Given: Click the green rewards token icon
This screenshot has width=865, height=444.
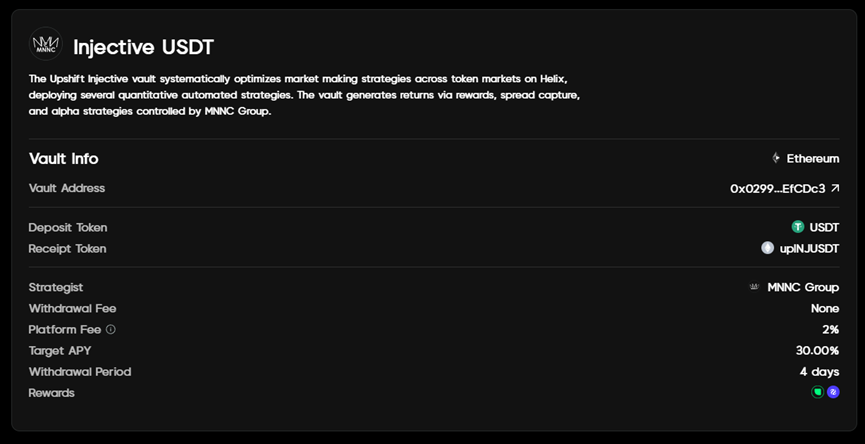Looking at the screenshot, I should point(818,392).
